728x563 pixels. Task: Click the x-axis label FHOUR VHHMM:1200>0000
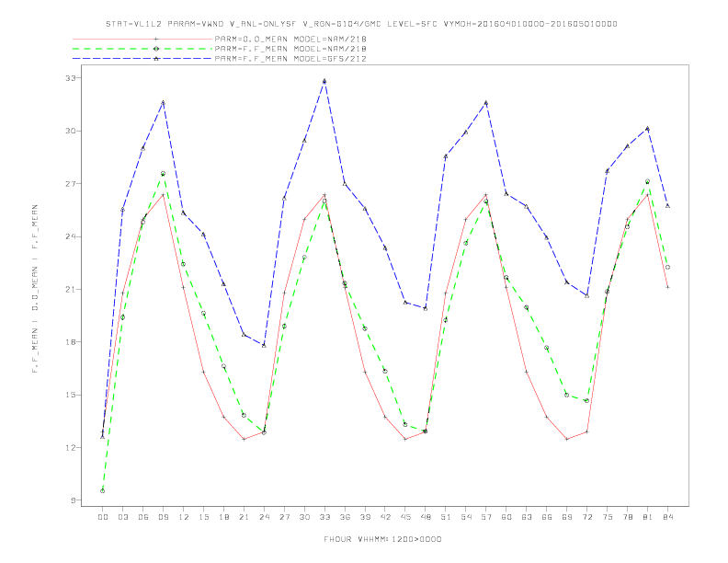[x=382, y=539]
